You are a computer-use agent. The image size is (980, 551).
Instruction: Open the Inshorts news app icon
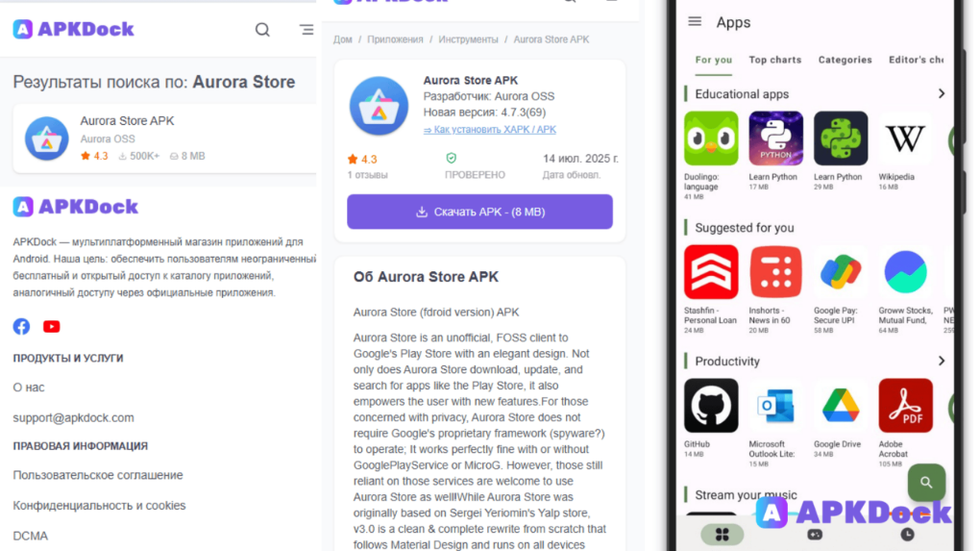775,272
